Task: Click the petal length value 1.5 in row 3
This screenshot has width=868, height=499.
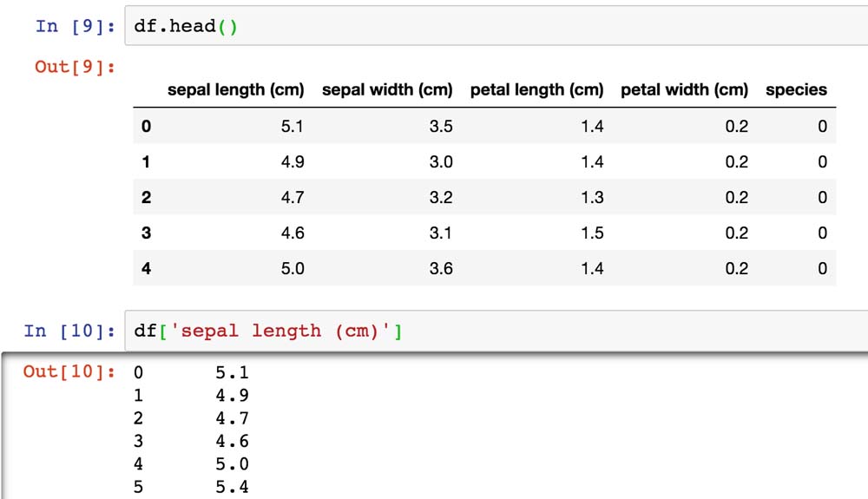Action: point(592,233)
